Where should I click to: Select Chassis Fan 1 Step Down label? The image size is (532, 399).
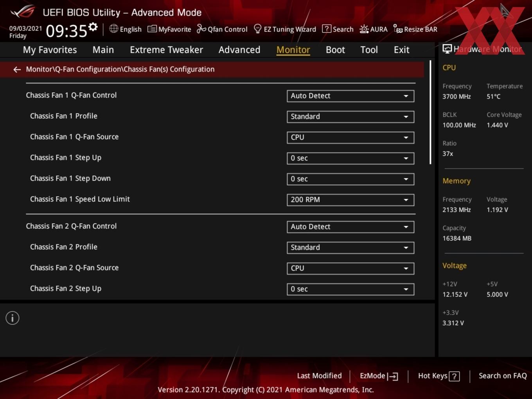point(70,178)
